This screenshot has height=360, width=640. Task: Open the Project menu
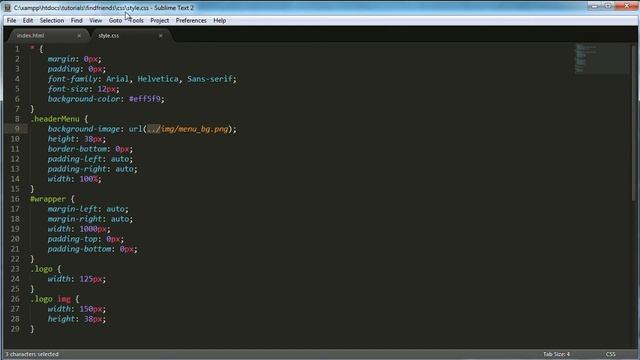(x=159, y=20)
